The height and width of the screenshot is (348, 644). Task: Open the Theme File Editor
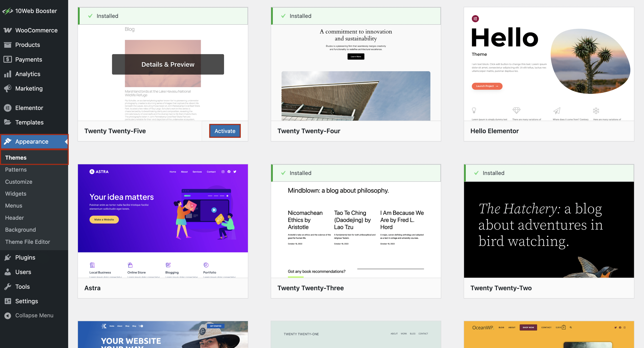tap(27, 242)
